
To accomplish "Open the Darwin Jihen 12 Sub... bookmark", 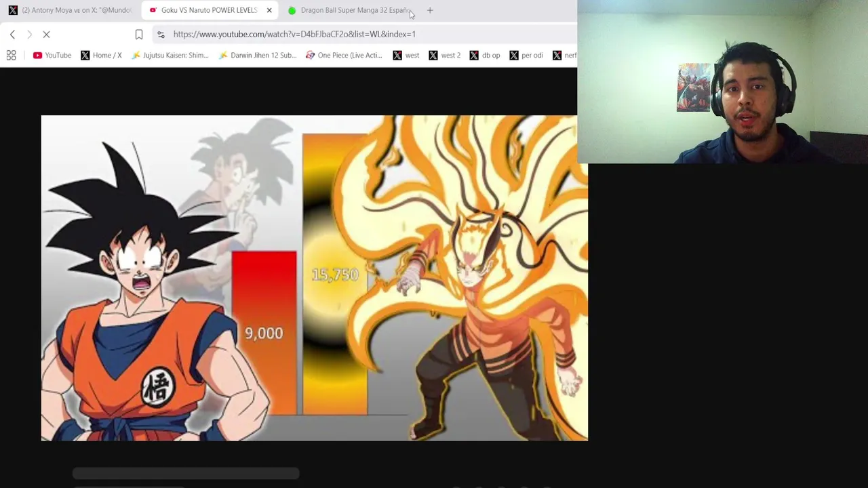I will (x=258, y=55).
